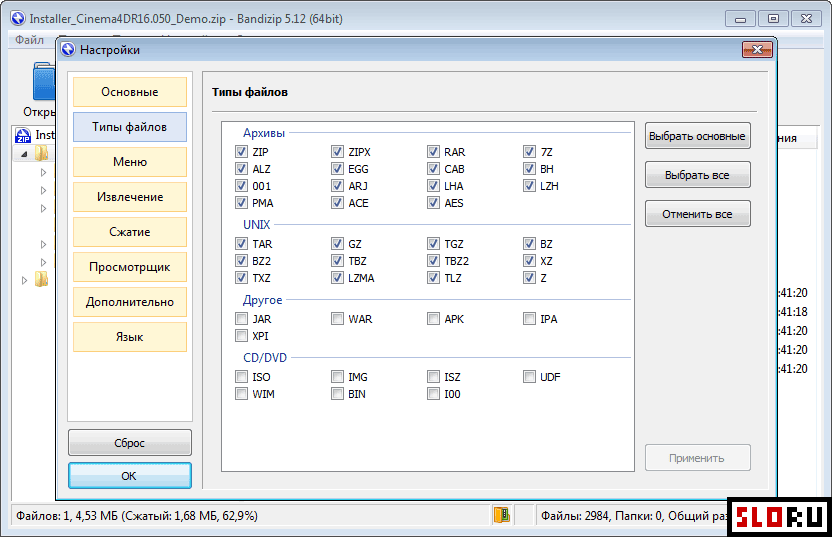Confirm settings with the OK button
Image resolution: width=832 pixels, height=537 pixels.
130,475
